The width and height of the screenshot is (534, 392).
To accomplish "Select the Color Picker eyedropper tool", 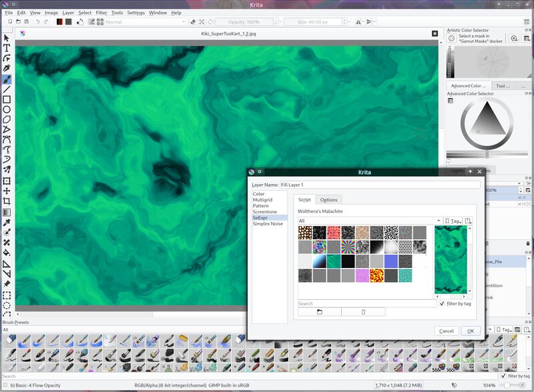I will click(x=7, y=223).
